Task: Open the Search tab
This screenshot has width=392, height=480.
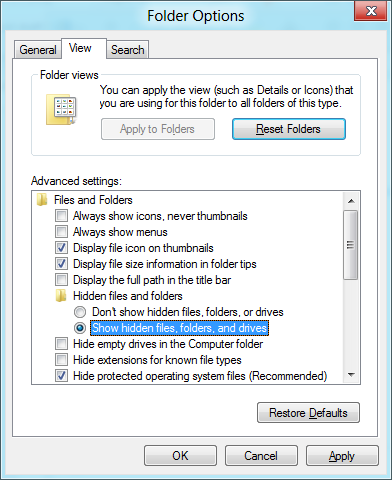Action: click(x=128, y=50)
